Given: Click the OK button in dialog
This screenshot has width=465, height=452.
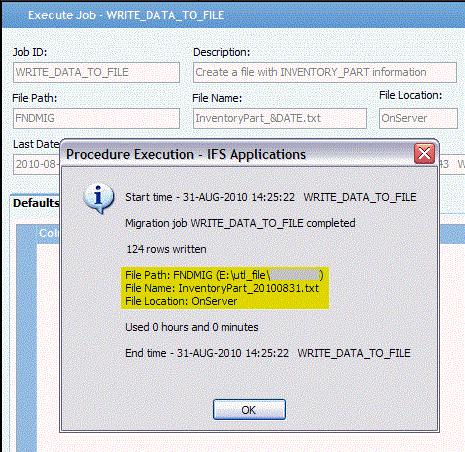Looking at the screenshot, I should 249,409.
